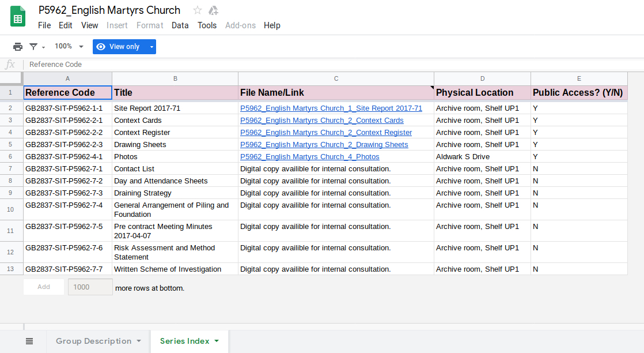The height and width of the screenshot is (353, 644).
Task: Open the Site Report 2017-71 link
Action: [x=331, y=108]
